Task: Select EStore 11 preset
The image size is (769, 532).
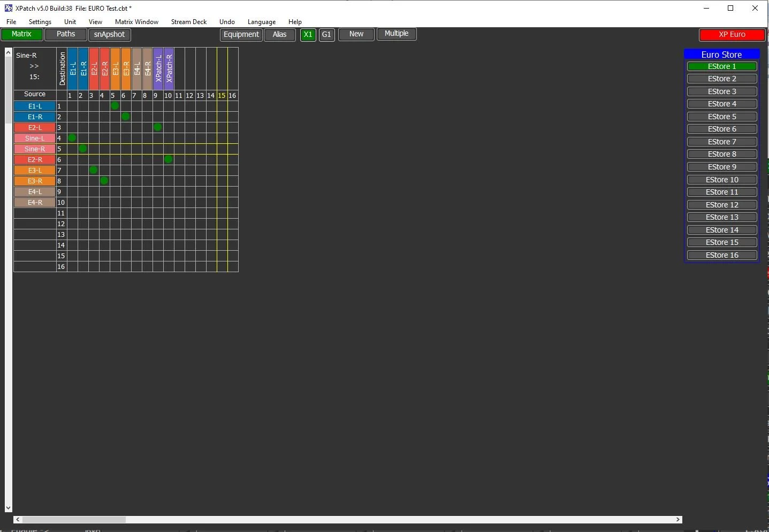Action: [722, 192]
